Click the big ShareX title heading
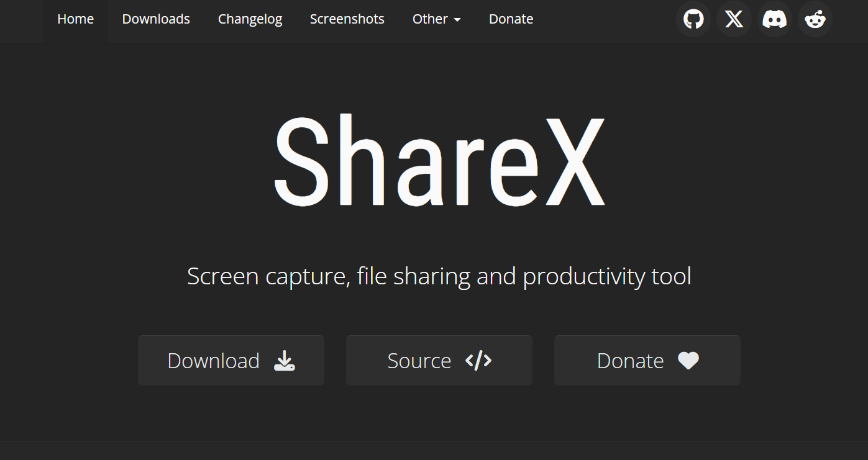This screenshot has width=868, height=460. coord(439,161)
